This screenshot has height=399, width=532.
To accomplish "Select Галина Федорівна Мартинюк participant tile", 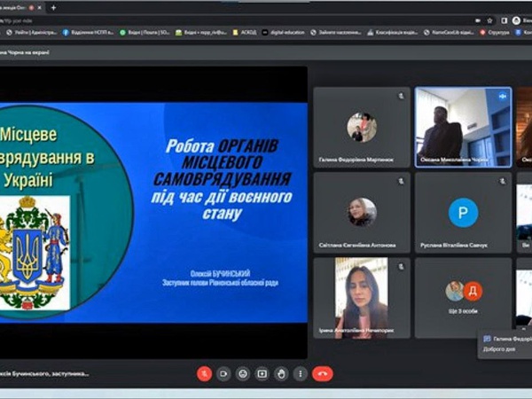I will pos(362,127).
